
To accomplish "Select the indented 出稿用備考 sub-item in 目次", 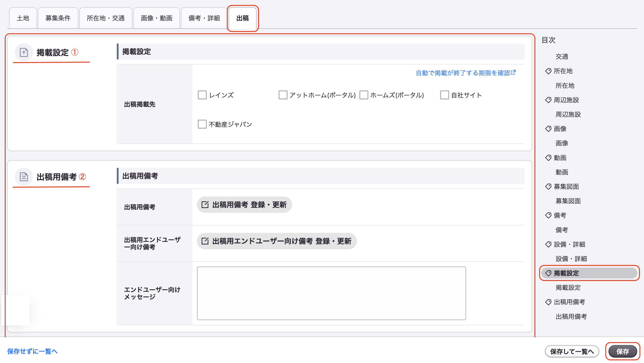I will (571, 316).
